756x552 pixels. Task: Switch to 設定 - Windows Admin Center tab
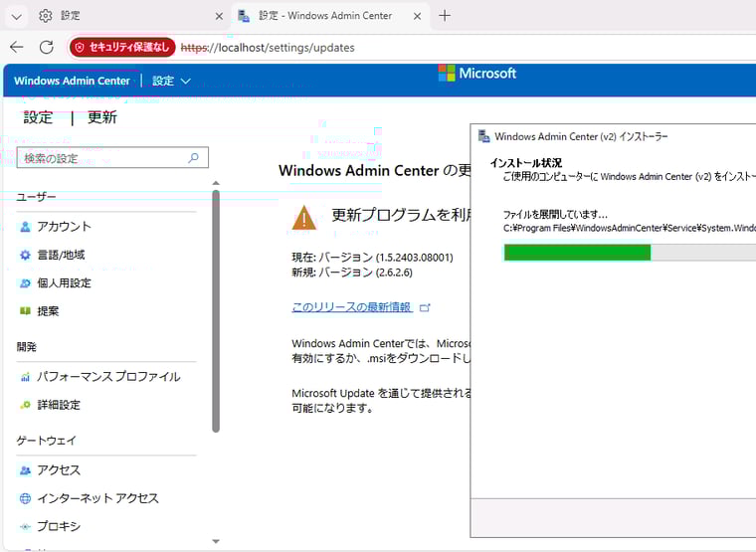pyautogui.click(x=330, y=16)
